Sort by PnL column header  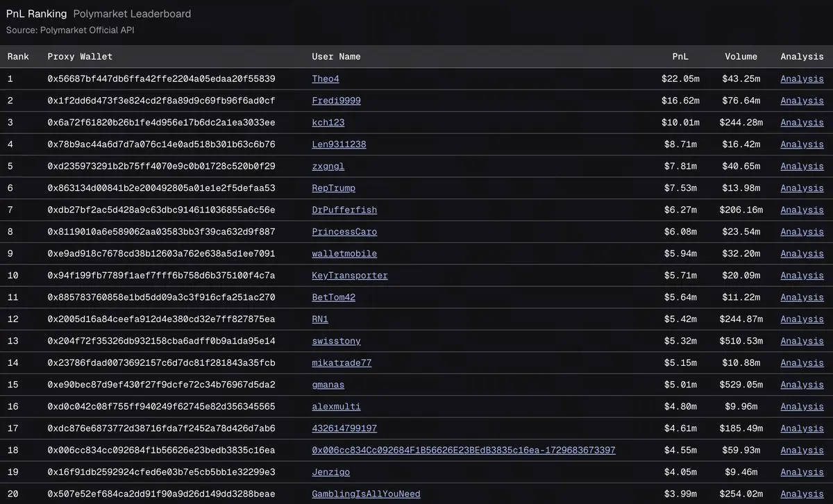point(680,57)
